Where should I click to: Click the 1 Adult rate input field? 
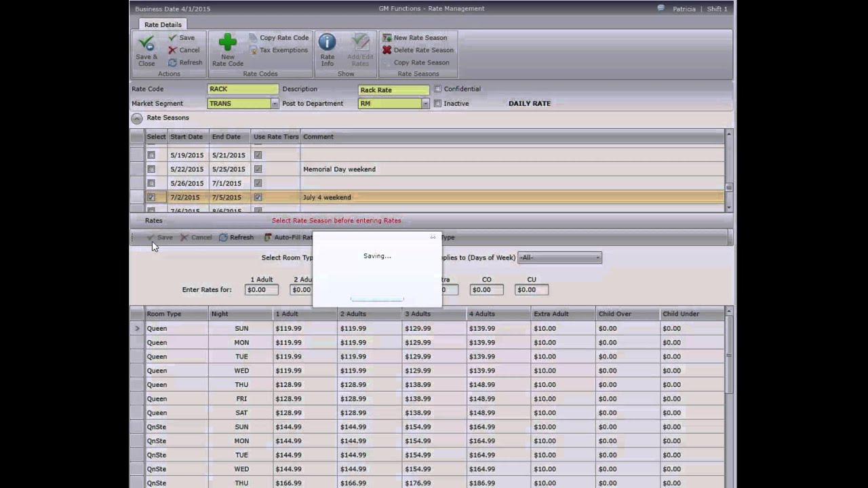[262, 289]
